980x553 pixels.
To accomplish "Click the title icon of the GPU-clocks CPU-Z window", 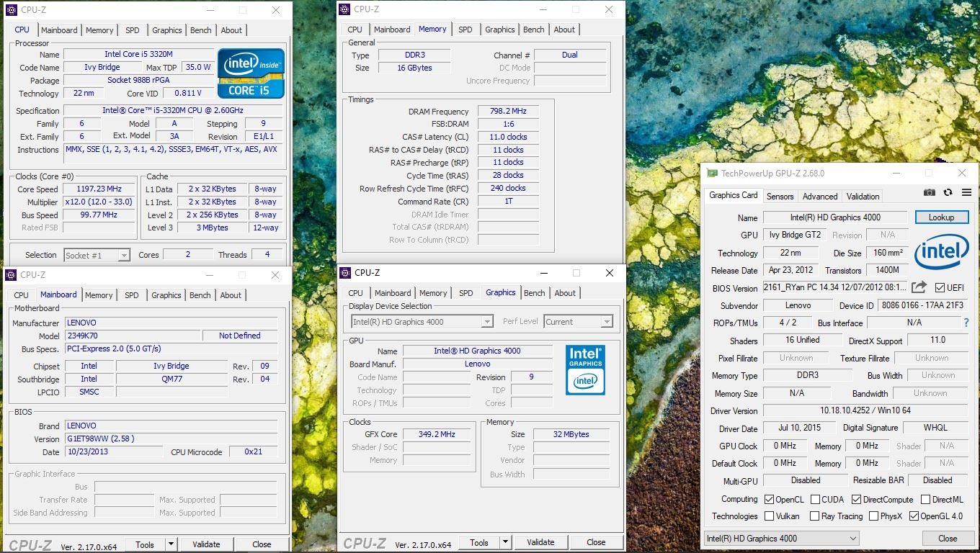I will (345, 273).
